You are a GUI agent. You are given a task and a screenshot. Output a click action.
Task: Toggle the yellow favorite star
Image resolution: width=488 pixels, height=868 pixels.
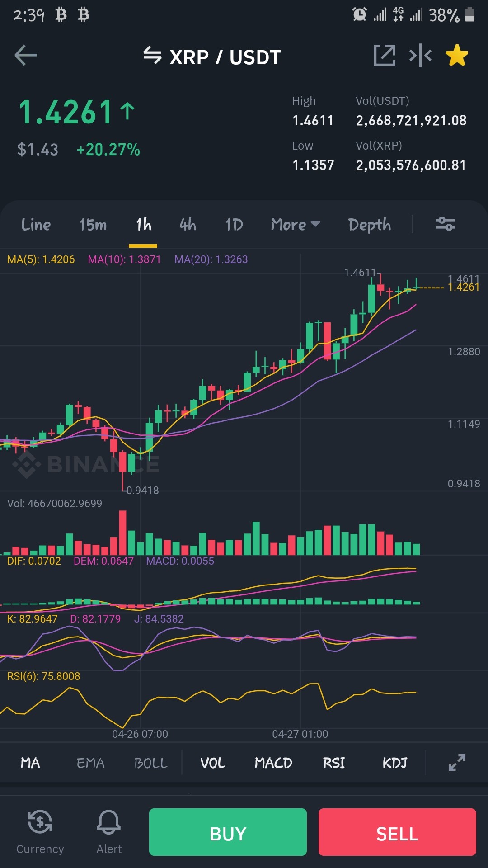pyautogui.click(x=457, y=55)
